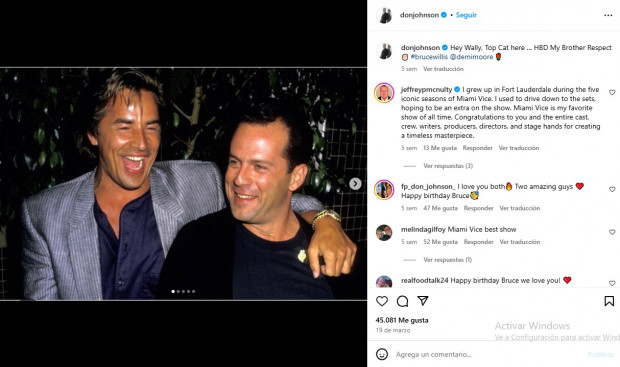
Task: Advance to the next photo in carousel
Action: coord(355,184)
